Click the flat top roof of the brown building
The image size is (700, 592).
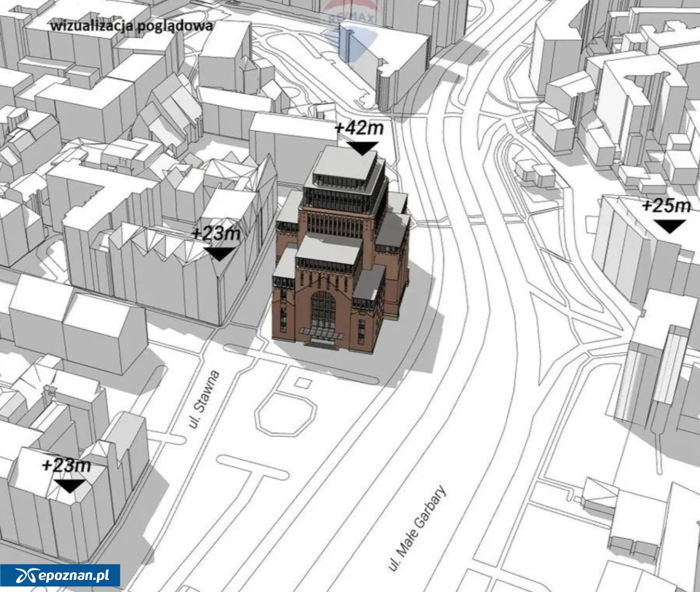pyautogui.click(x=346, y=161)
